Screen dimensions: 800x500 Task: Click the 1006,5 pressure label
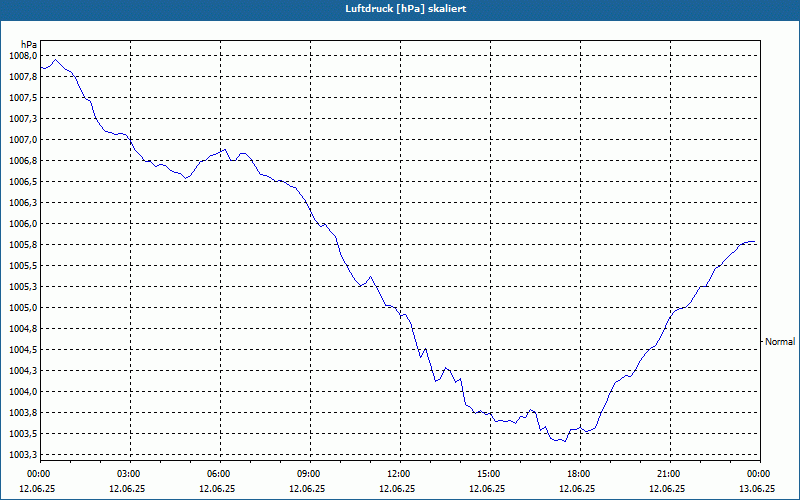23,182
